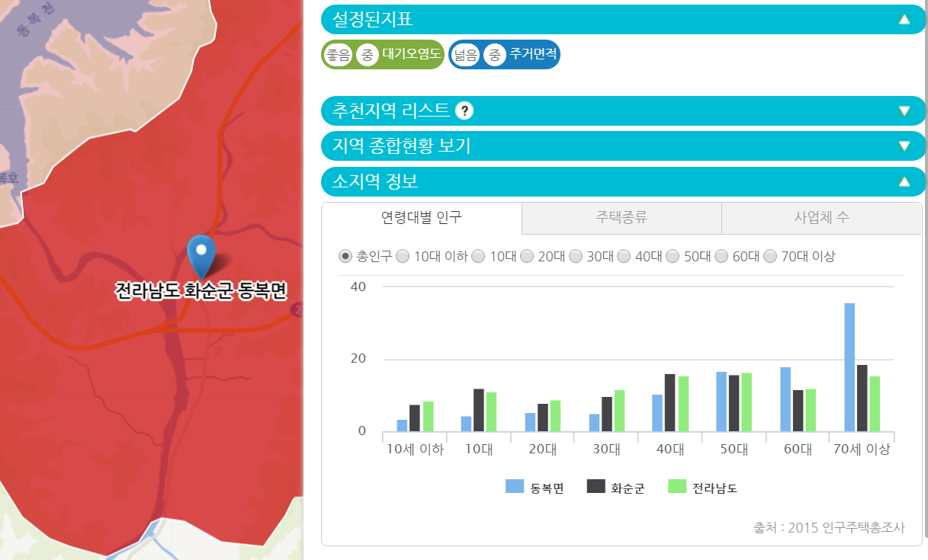Click the green 전라남도 bar for 70세 이상

coord(875,404)
